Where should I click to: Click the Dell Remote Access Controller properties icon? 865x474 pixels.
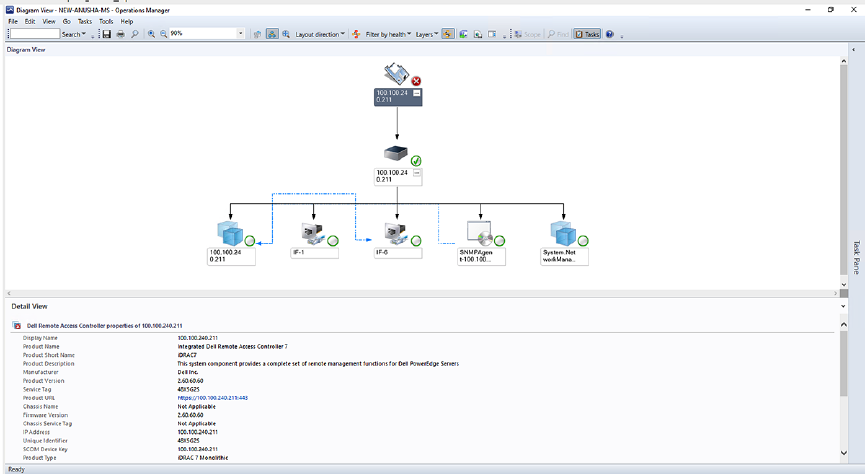[x=17, y=326]
